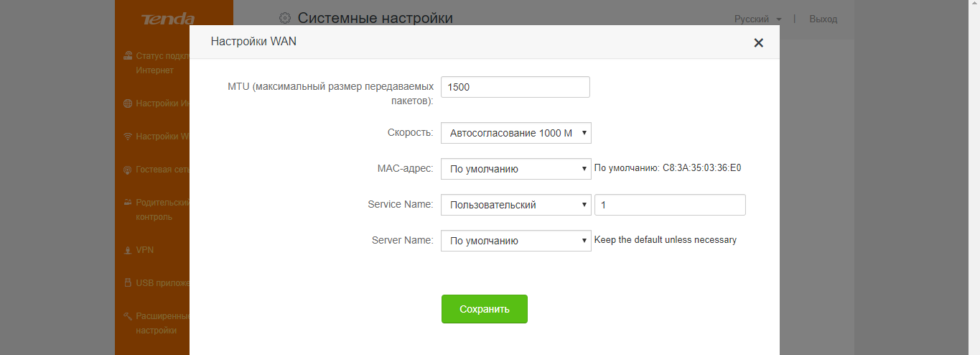Click the Выход logout link
The height and width of the screenshot is (355, 980).
tap(823, 19)
